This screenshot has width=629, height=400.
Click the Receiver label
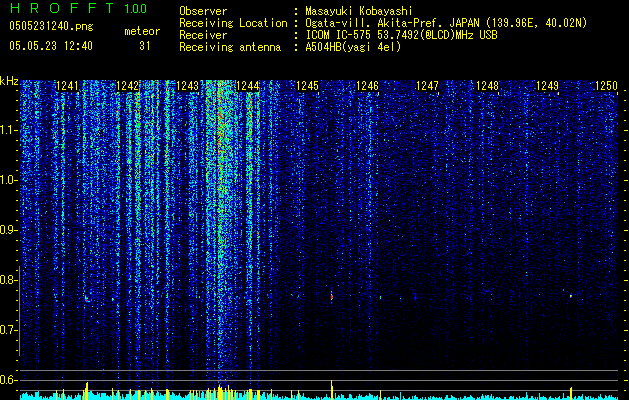tap(203, 35)
